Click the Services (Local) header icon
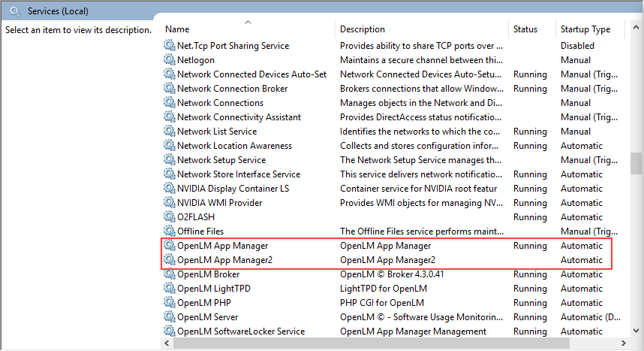The width and height of the screenshot is (644, 351). point(15,11)
